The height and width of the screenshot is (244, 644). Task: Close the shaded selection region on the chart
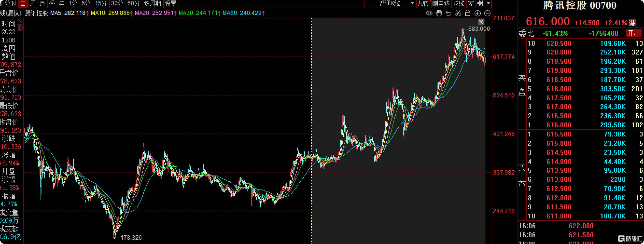pyautogui.click(x=481, y=22)
